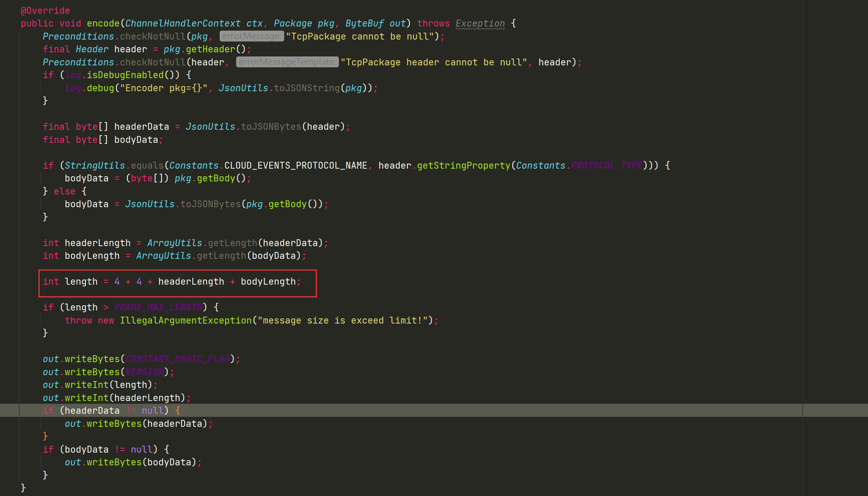Viewport: 868px width, 496px height.
Task: Click the ChannelHandlerContext parameter type
Action: 183,23
